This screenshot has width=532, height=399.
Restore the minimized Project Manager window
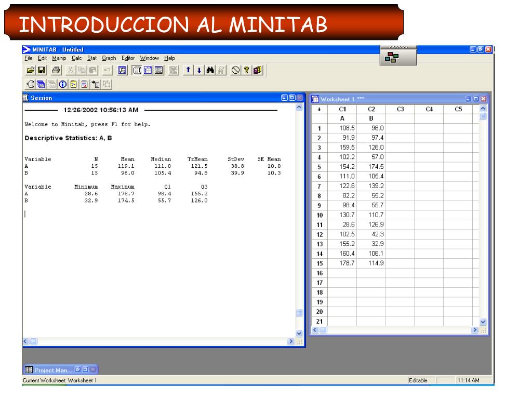(x=78, y=369)
